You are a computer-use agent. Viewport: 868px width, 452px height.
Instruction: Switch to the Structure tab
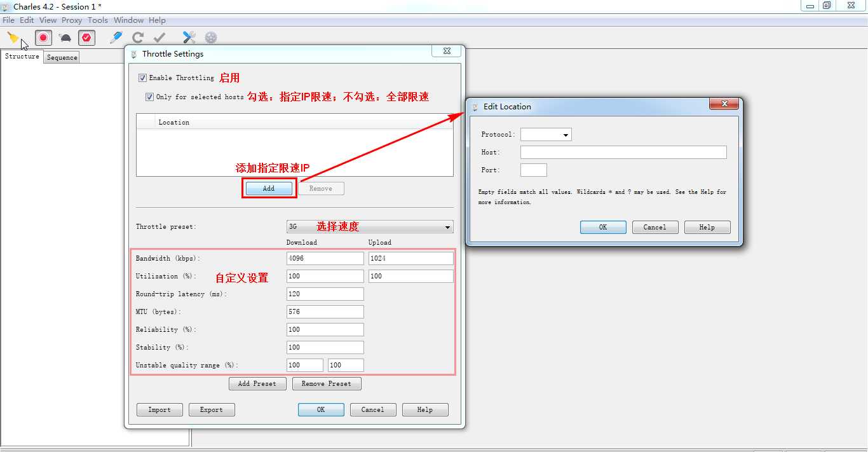(x=22, y=57)
